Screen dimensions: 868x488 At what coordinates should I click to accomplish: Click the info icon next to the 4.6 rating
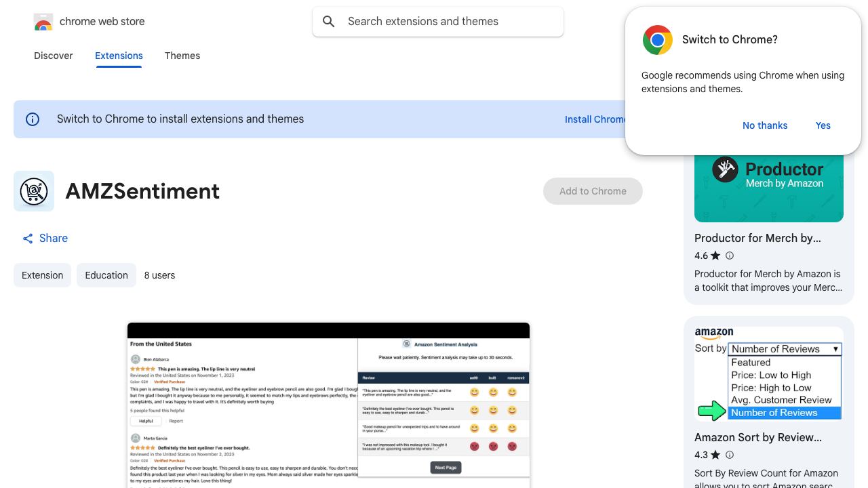tap(730, 256)
